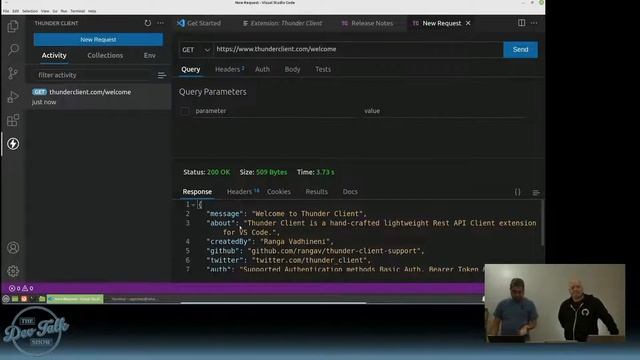640x360 pixels.
Task: Enable the query parameter row checkbox
Action: [x=184, y=111]
